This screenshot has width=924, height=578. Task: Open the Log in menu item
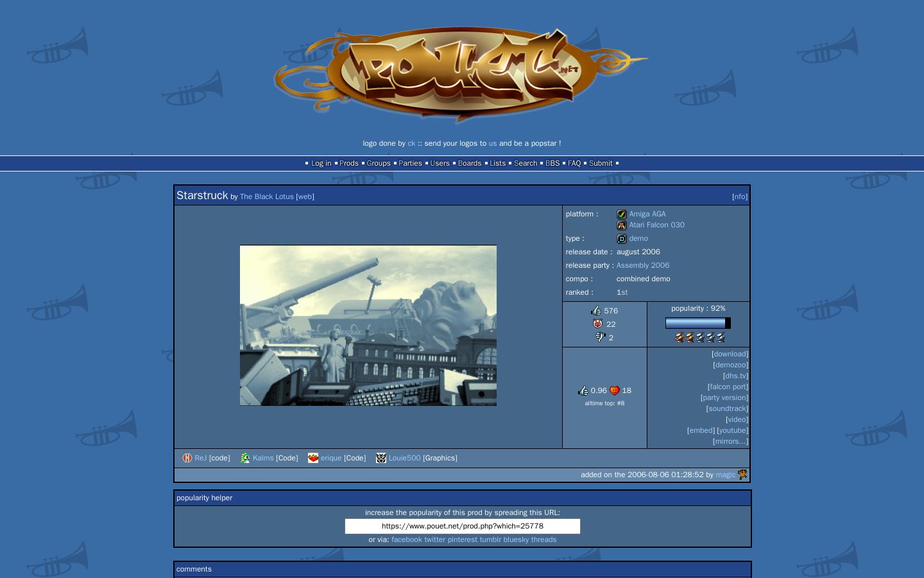coord(321,163)
